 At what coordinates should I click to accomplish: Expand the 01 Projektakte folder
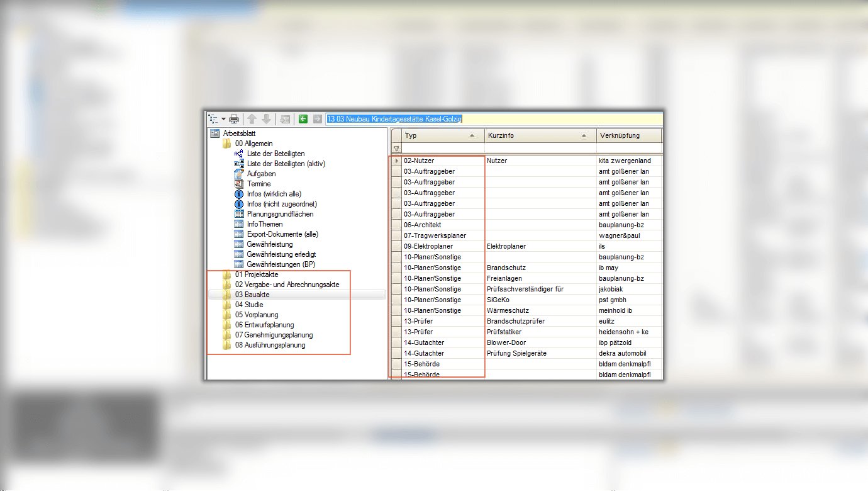pyautogui.click(x=226, y=274)
